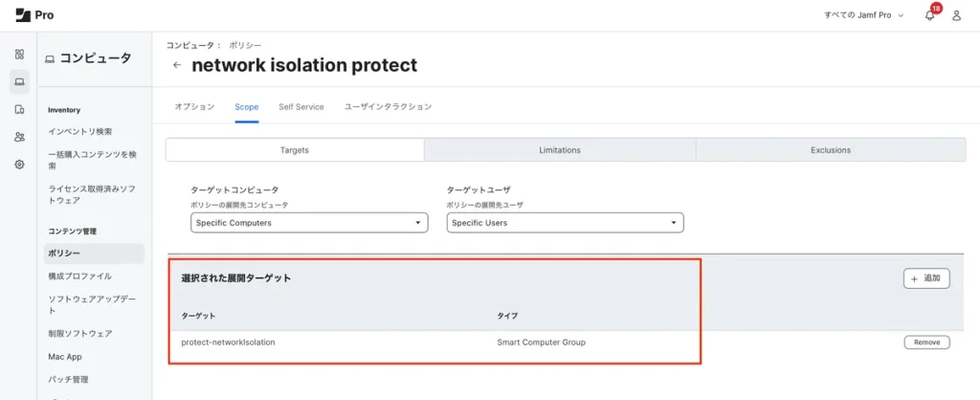Select the Limitations scope section

(560, 150)
